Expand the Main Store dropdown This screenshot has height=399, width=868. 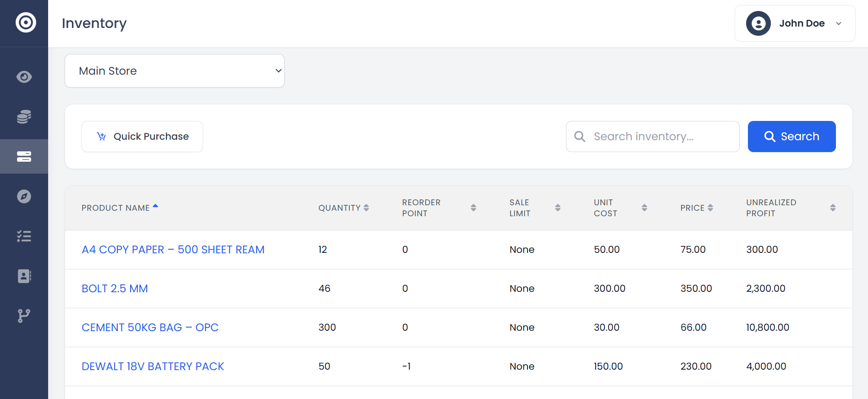click(175, 71)
